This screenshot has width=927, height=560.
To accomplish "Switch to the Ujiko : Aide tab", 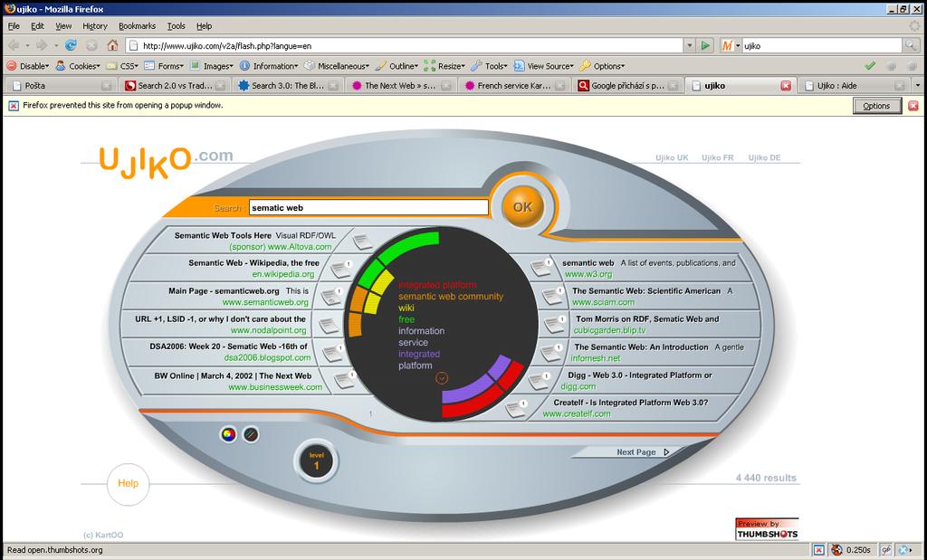I will [x=855, y=86].
